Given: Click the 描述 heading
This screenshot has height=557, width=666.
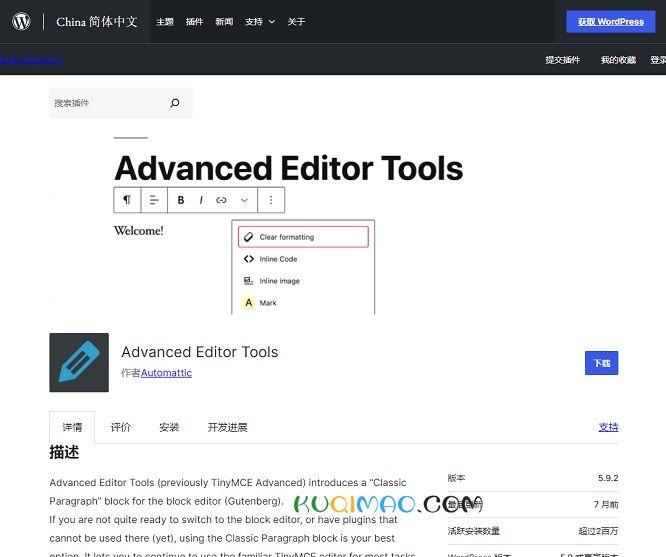Looking at the screenshot, I should click(x=64, y=452).
